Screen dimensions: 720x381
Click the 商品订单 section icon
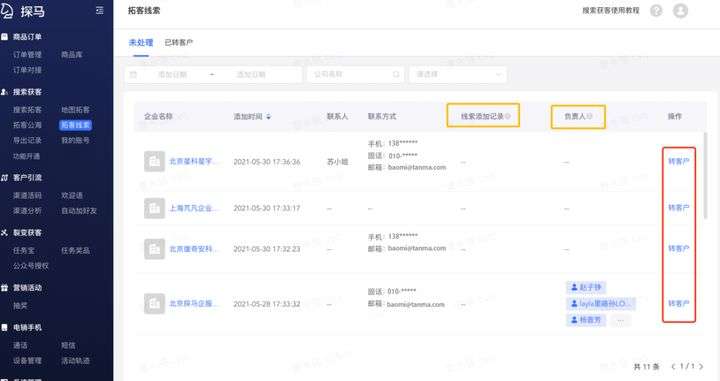5,37
